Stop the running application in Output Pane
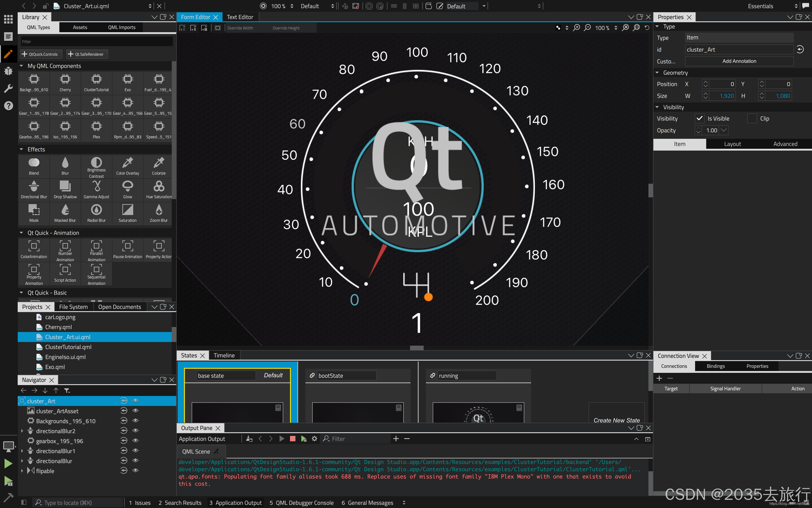Image resolution: width=812 pixels, height=508 pixels. 292,439
